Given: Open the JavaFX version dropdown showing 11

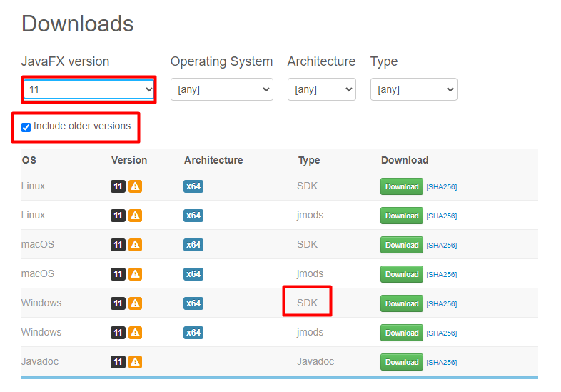Looking at the screenshot, I should pos(89,89).
